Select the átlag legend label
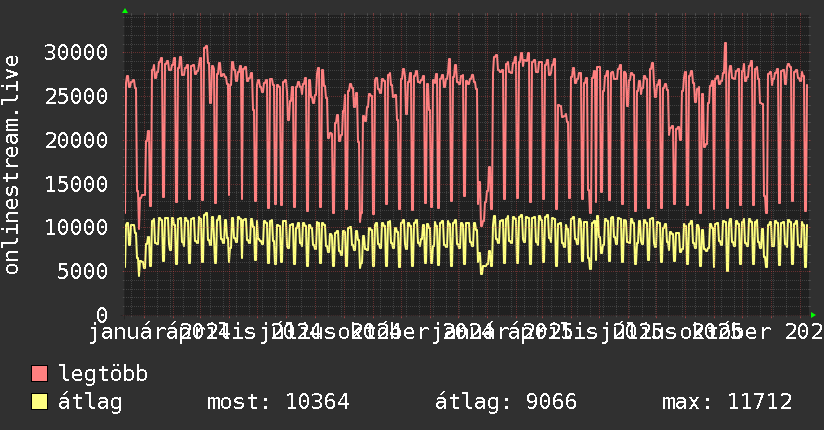The height and width of the screenshot is (430, 824). coord(90,402)
